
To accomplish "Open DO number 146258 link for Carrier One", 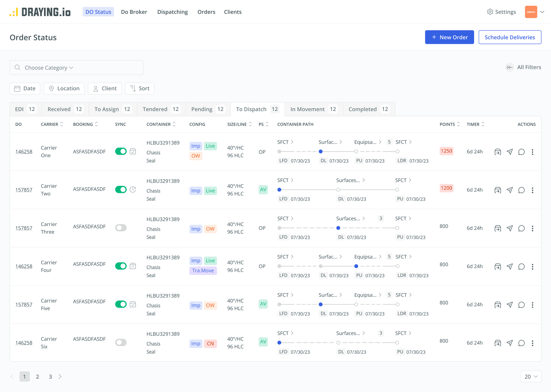I will tap(24, 151).
